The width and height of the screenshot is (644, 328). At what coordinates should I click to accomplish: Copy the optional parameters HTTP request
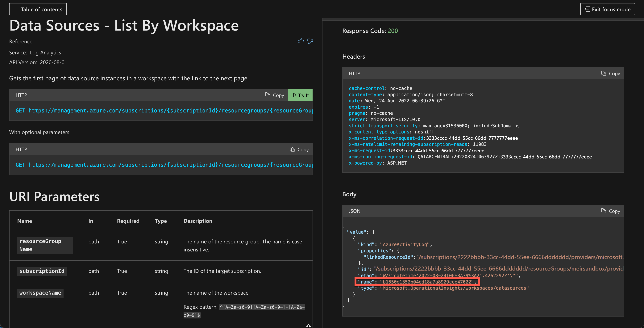[x=299, y=149]
